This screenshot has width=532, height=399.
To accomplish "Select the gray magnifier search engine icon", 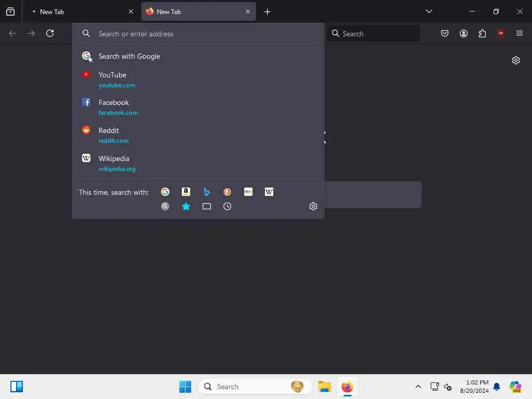I will coord(165,206).
